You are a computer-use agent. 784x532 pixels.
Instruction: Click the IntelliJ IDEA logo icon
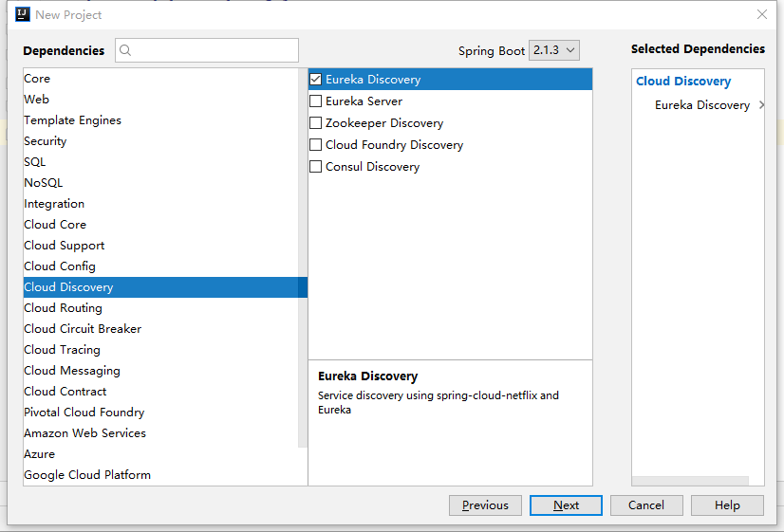point(23,14)
